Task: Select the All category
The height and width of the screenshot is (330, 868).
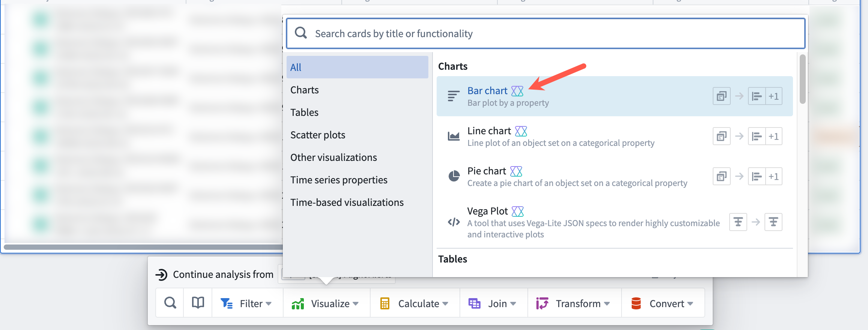Action: 357,67
